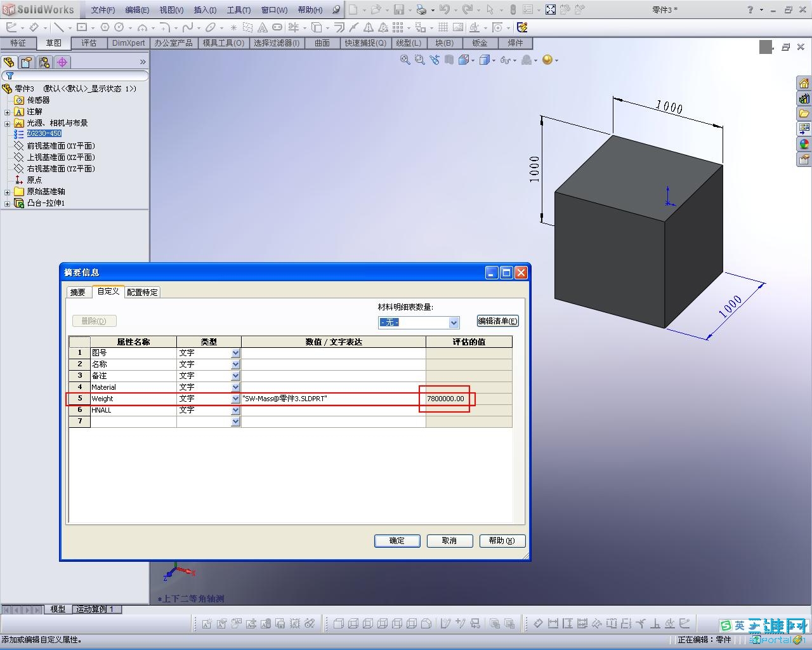Image resolution: width=812 pixels, height=650 pixels.
Task: Toggle the input method 英 indicator
Action: click(x=739, y=626)
